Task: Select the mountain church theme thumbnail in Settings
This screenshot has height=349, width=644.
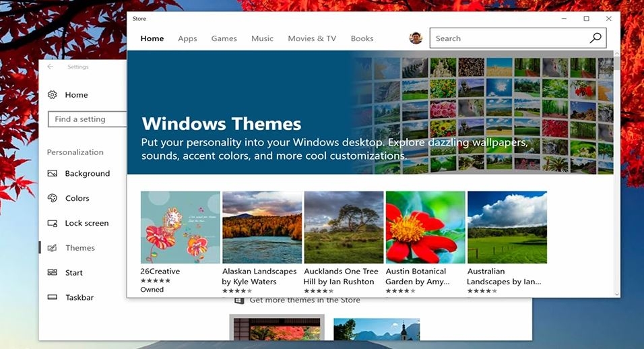Action: pos(377,329)
